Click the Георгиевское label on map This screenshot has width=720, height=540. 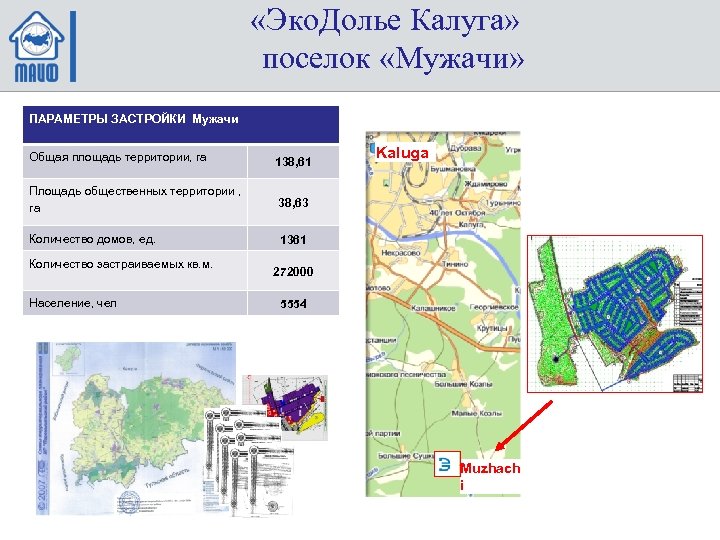coord(494,307)
